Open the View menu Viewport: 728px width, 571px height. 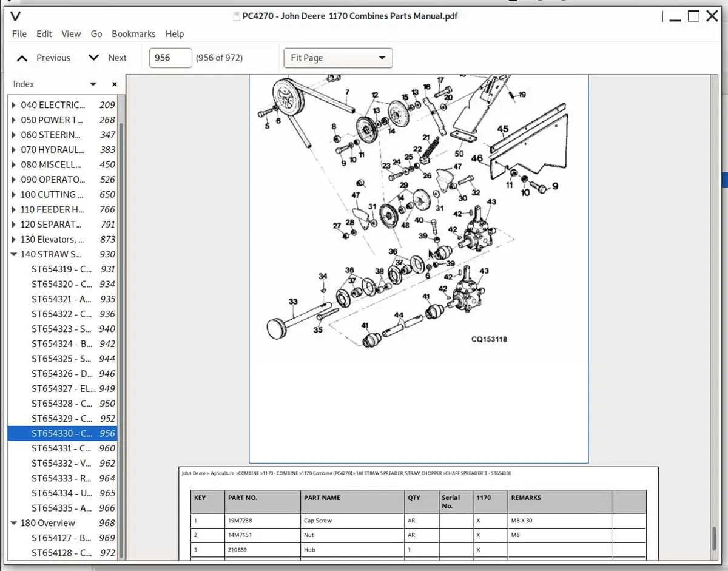(x=71, y=34)
